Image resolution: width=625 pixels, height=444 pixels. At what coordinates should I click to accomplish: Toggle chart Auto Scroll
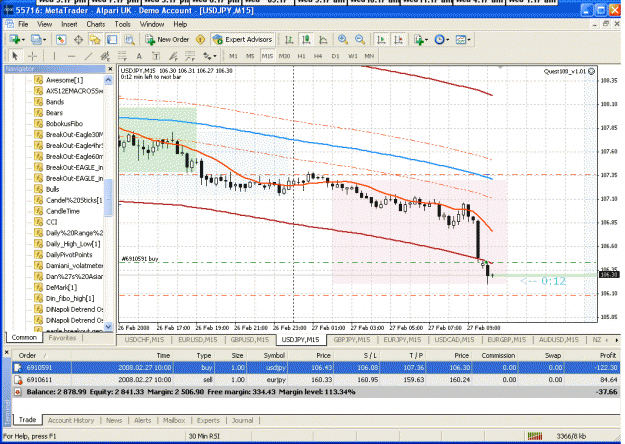[x=381, y=39]
